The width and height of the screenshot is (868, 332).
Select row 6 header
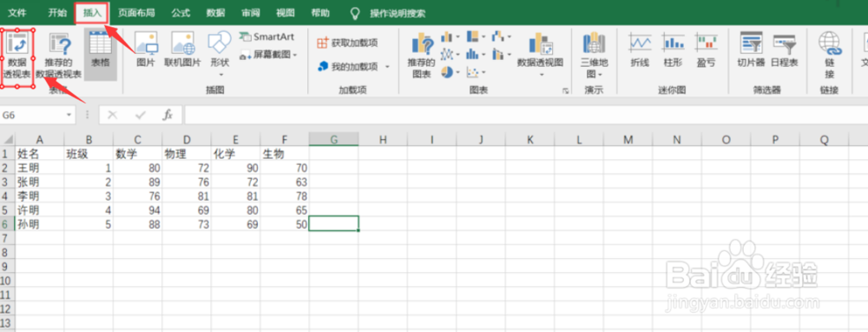coord(7,224)
